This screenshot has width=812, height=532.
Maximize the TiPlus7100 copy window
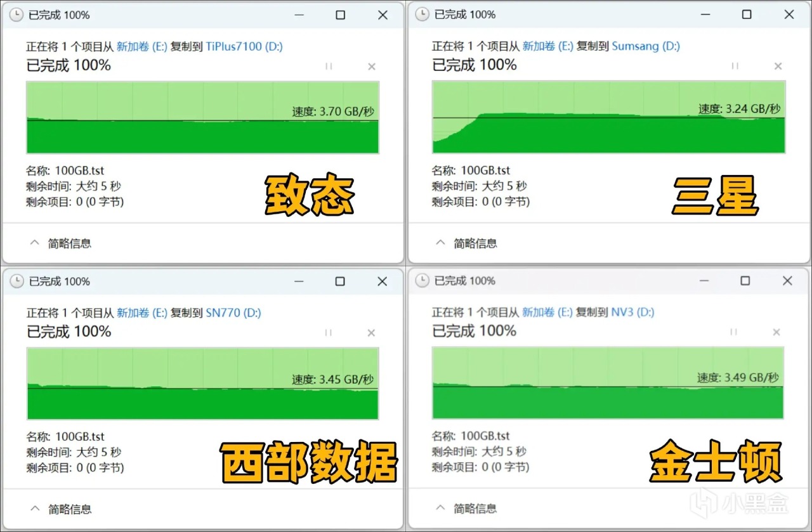pos(341,15)
